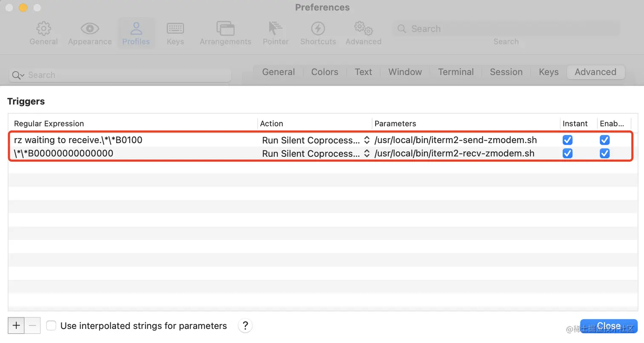This screenshot has height=343, width=644.
Task: Switch to the Colors profile tab
Action: coord(325,72)
